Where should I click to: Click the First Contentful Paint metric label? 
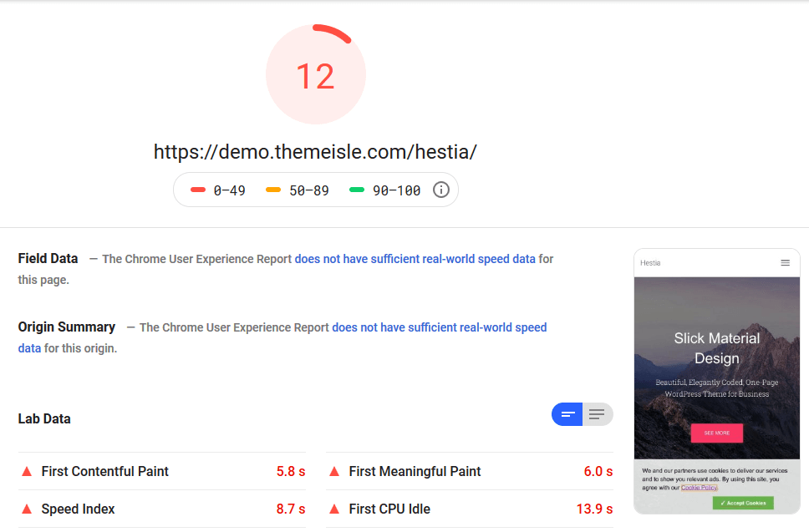point(104,471)
